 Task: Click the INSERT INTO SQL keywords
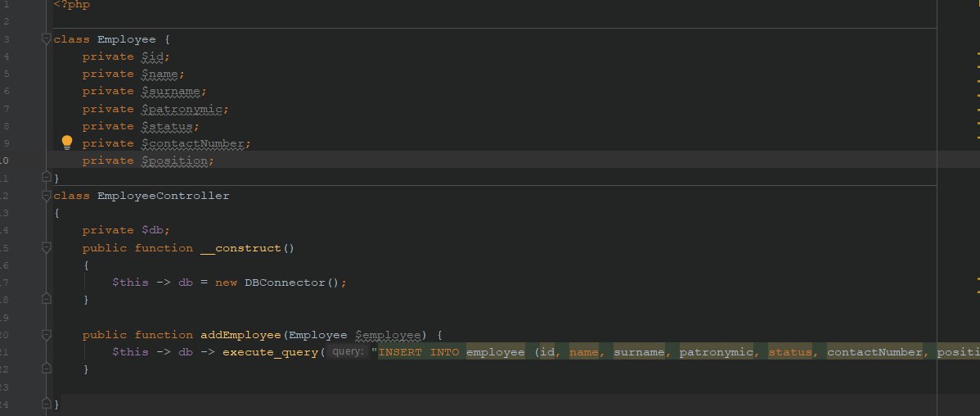coord(419,352)
